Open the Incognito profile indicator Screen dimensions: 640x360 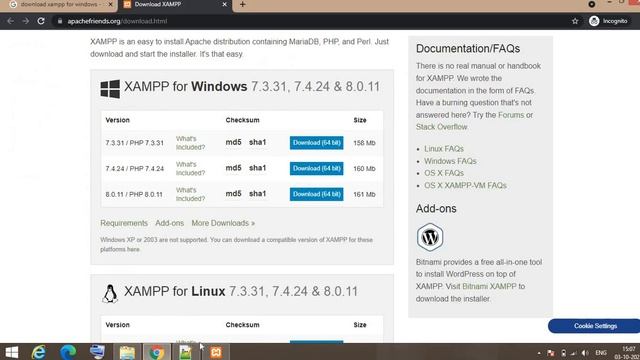point(608,21)
